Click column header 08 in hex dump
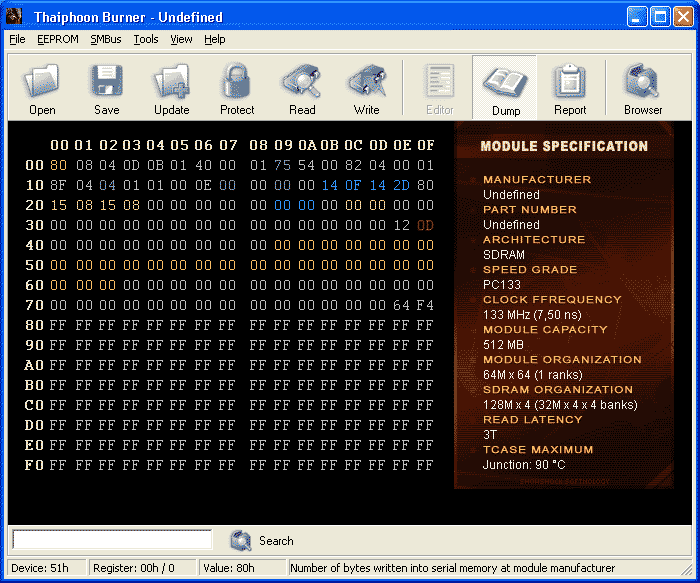 pos(258,145)
